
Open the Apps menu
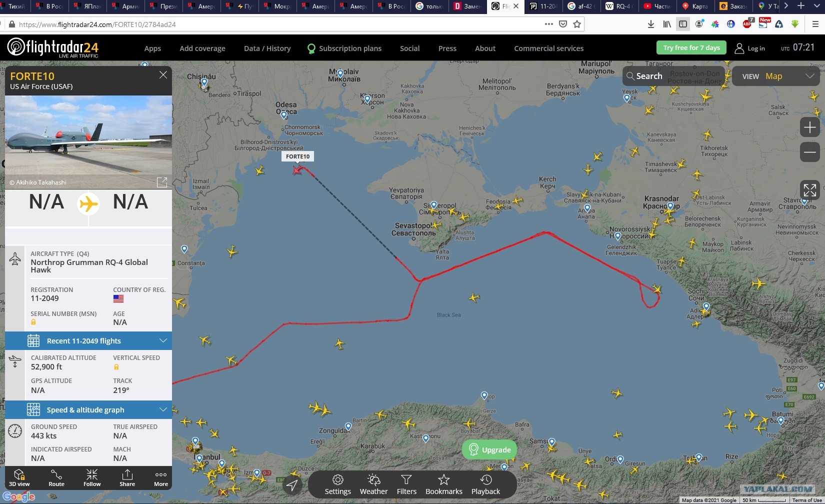click(x=152, y=48)
